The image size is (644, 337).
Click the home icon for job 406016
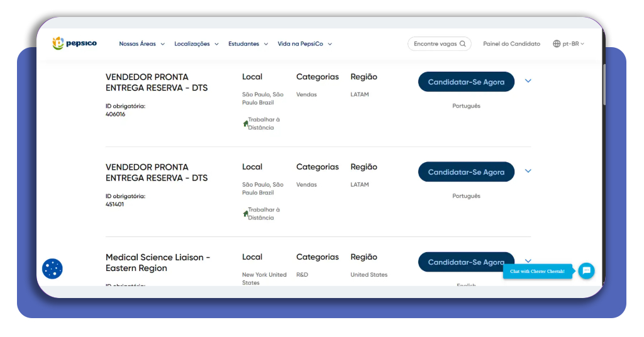pyautogui.click(x=245, y=124)
